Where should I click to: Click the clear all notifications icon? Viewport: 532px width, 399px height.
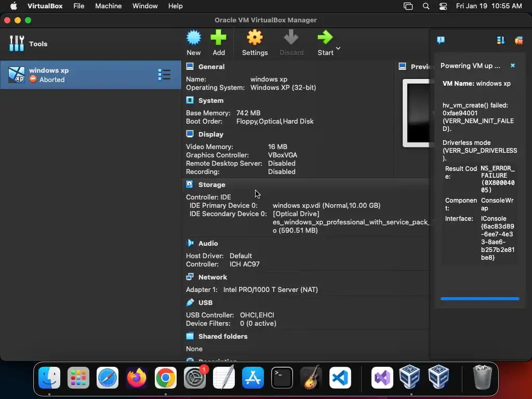tap(519, 41)
